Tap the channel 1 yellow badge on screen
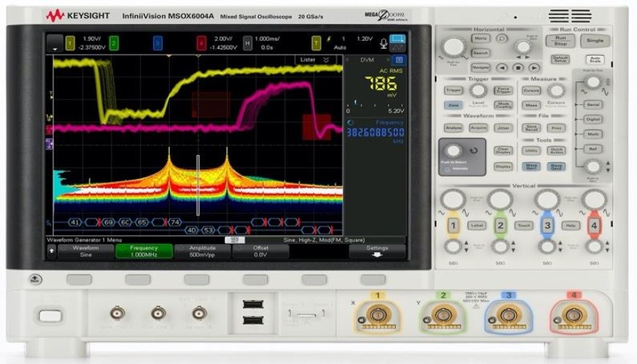This screenshot has height=364, width=637. (x=70, y=43)
